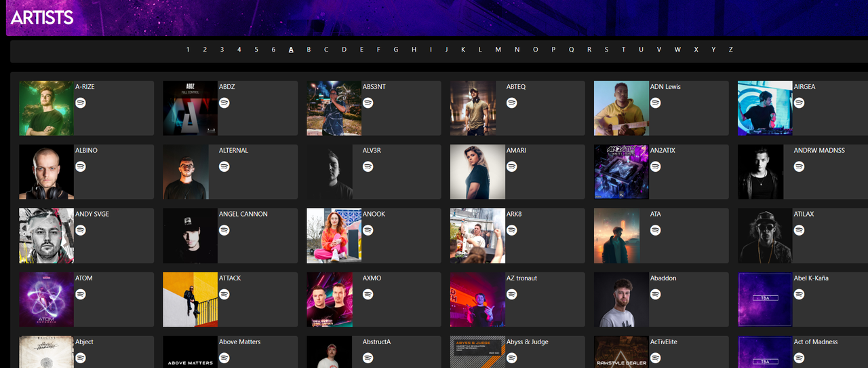The width and height of the screenshot is (868, 368).
Task: Open ANDRW MADNSS's Spotify icon
Action: coord(800,166)
